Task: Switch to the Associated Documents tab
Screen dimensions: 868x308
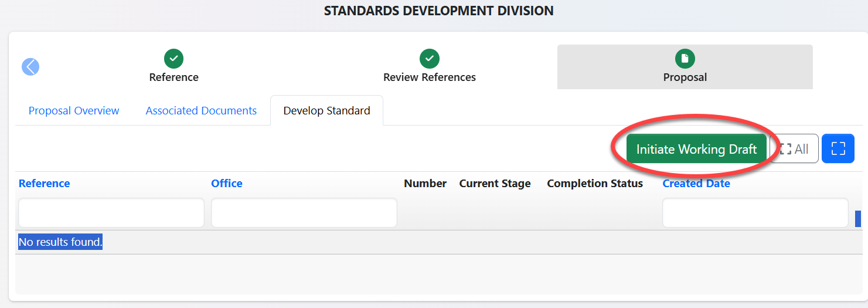Action: pos(201,111)
